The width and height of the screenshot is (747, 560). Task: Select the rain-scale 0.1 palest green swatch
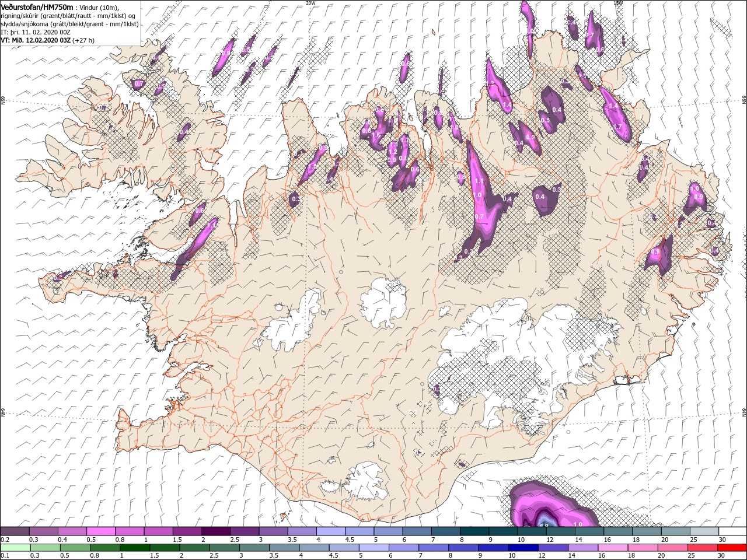click(15, 547)
